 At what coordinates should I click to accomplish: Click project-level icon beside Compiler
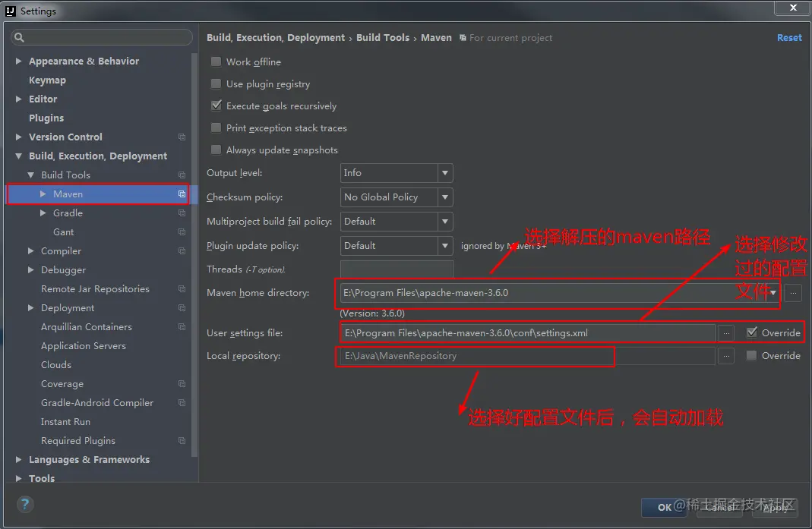click(182, 251)
